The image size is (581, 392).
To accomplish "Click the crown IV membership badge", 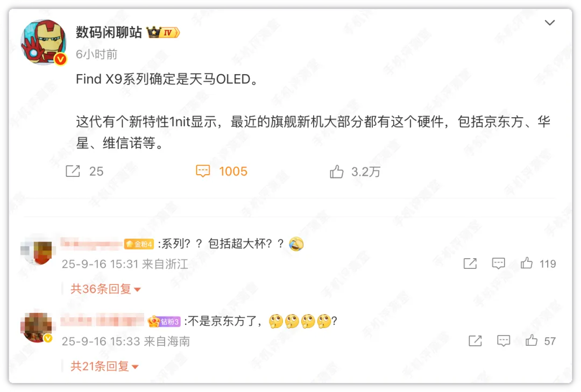I will pyautogui.click(x=162, y=33).
